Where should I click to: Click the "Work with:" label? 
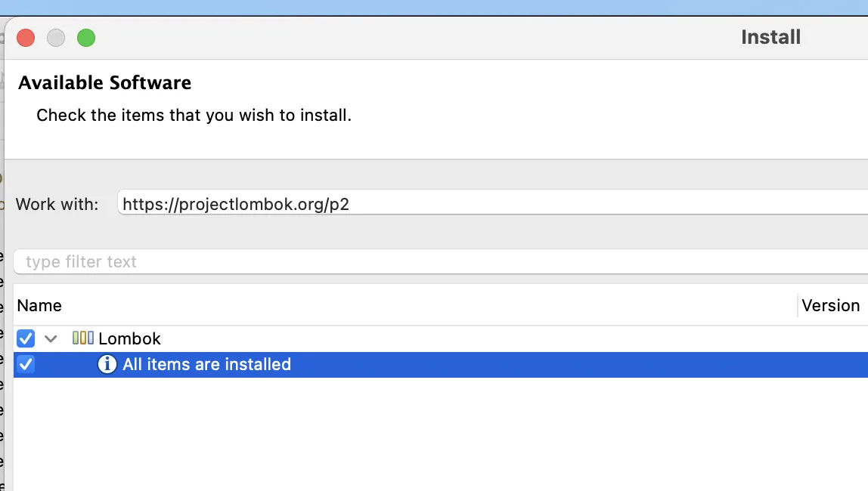[57, 204]
